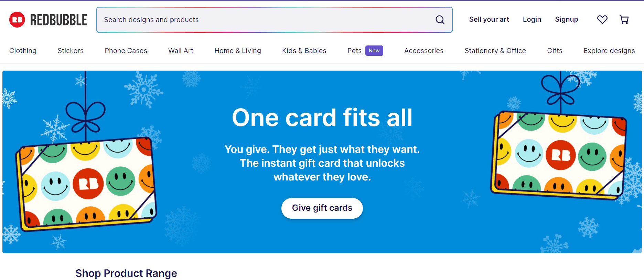Open the favorites heart icon
Screen dimensions: 644x280
(602, 20)
